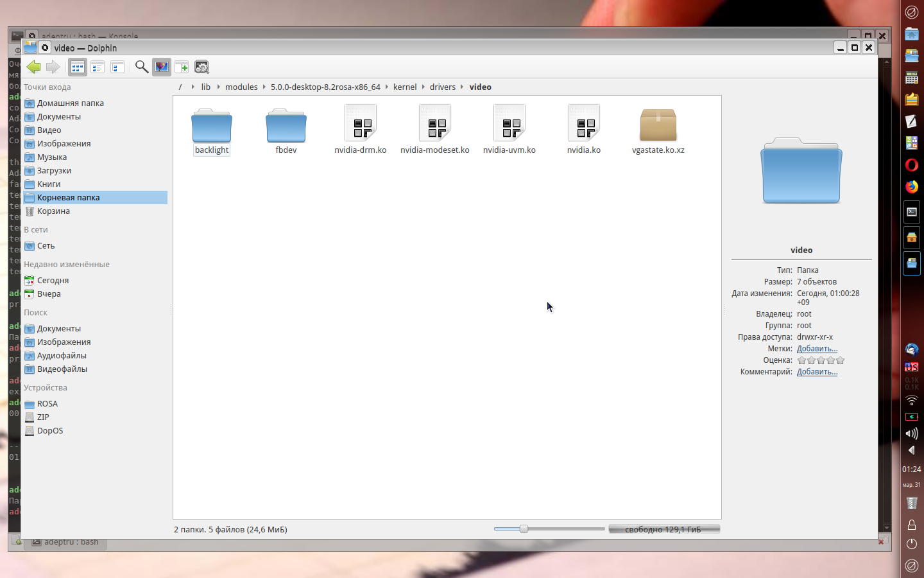Open search with magnifier icon
The image size is (924, 578).
click(x=142, y=67)
